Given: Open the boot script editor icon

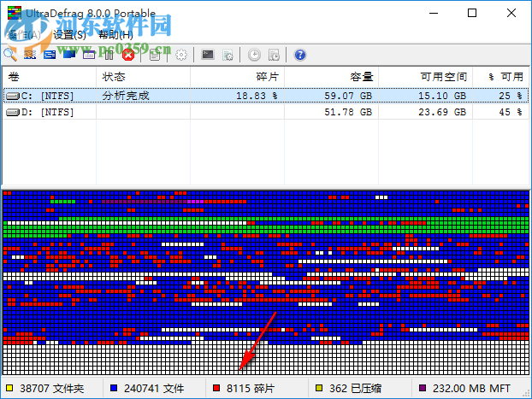Looking at the screenshot, I should [228, 55].
